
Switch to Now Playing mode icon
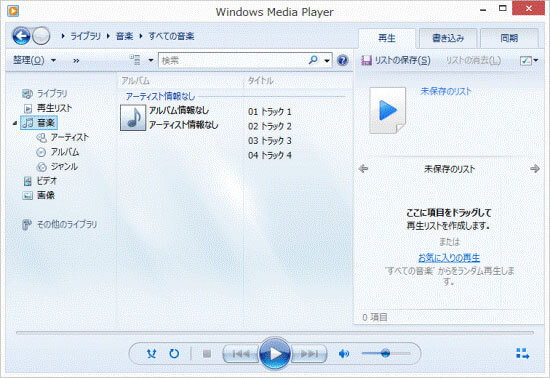(x=522, y=353)
